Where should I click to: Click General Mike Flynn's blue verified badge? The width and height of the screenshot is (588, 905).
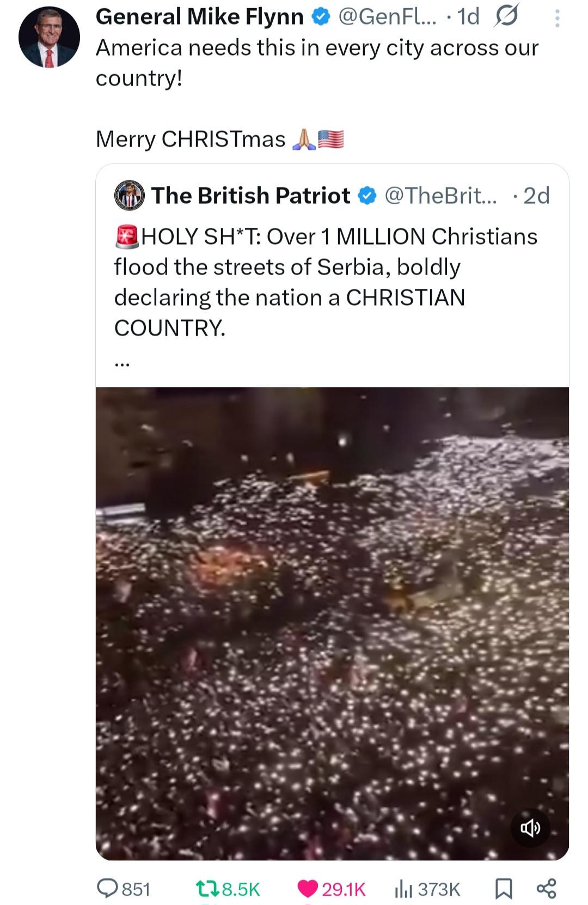(321, 17)
